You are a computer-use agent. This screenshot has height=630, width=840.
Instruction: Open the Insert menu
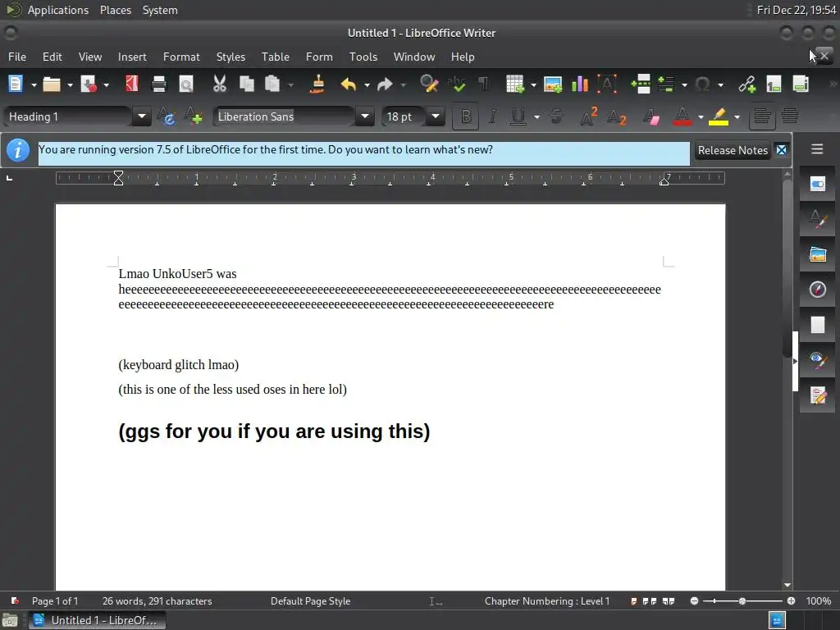[132, 57]
